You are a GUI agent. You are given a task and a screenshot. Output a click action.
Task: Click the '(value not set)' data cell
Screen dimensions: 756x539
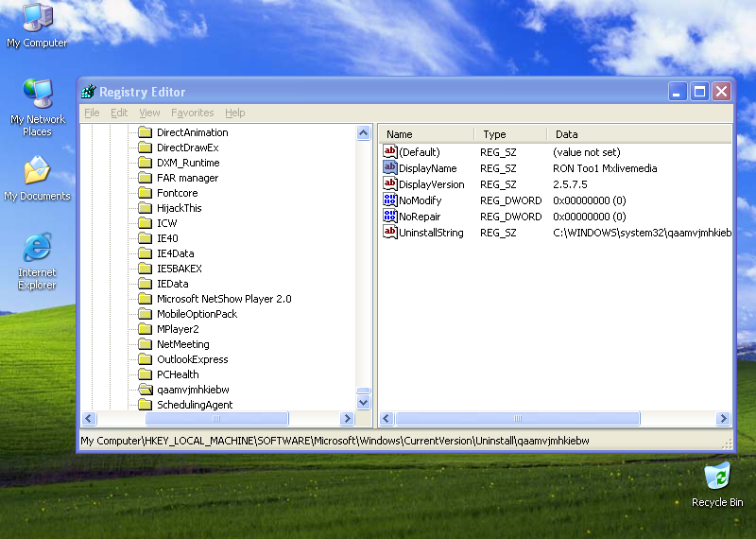click(586, 152)
